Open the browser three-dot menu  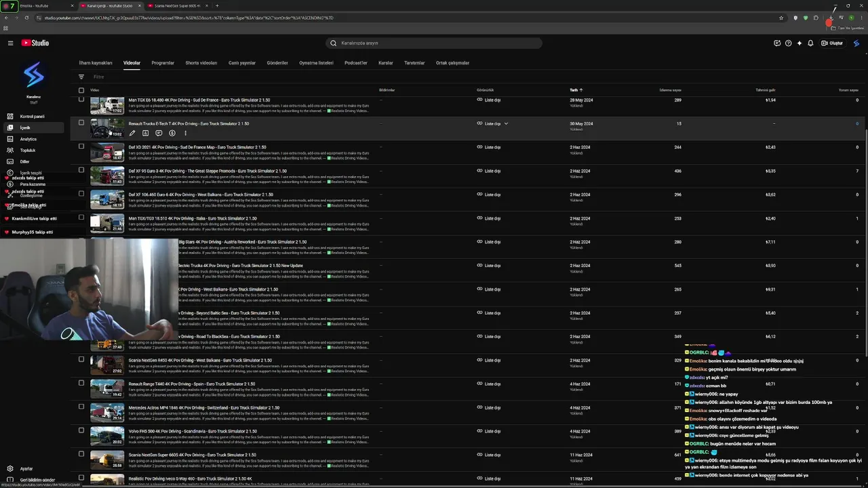(x=861, y=18)
